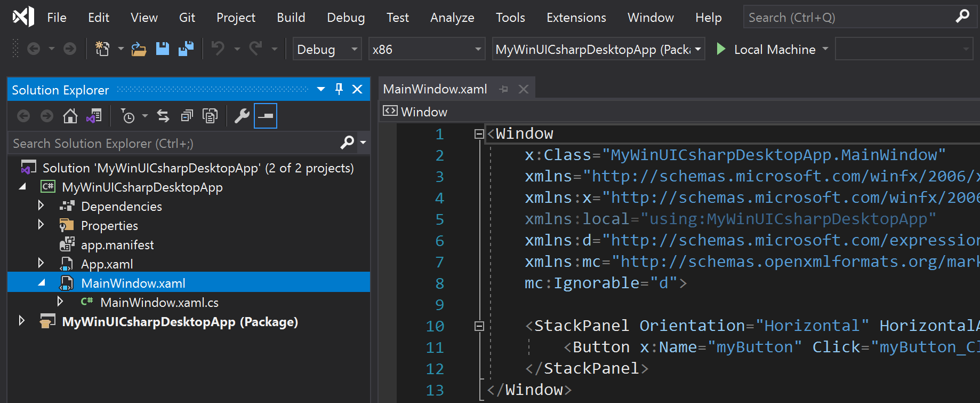Open the Git menu

[x=187, y=18]
